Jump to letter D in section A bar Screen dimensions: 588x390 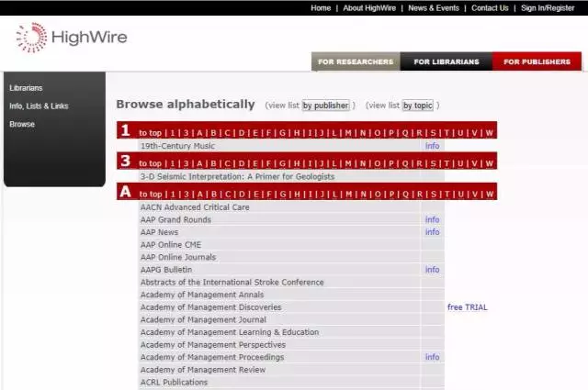[x=242, y=195]
